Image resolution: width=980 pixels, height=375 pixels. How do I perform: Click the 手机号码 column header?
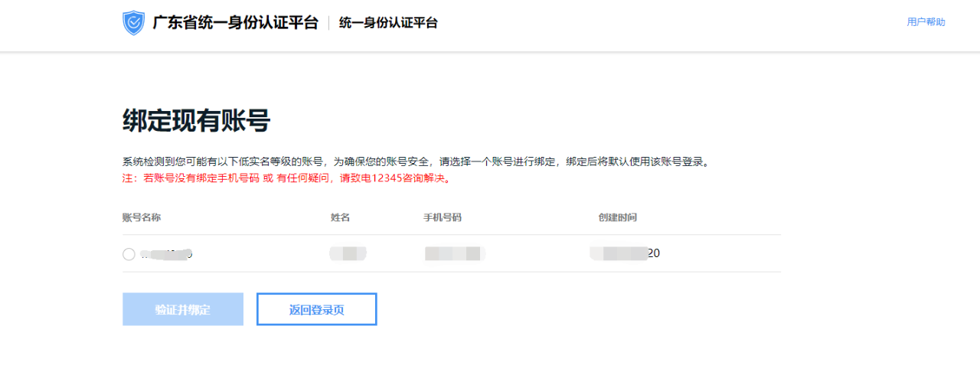[443, 217]
